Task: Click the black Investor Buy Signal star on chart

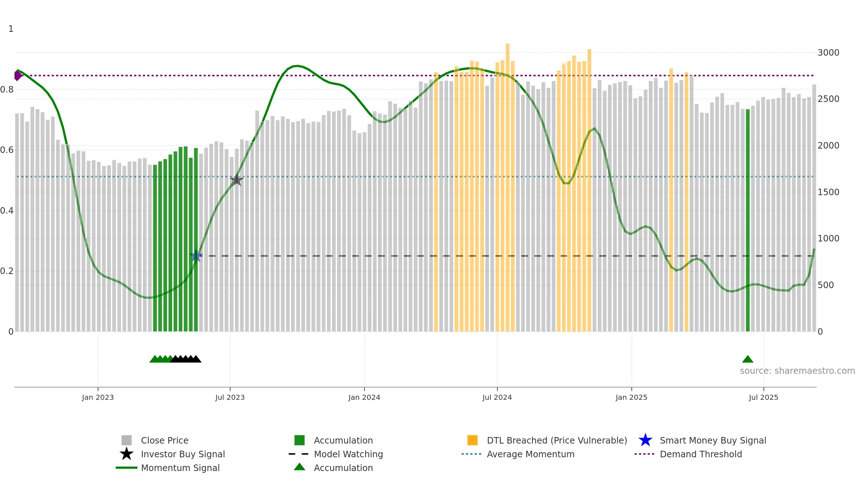Action: 237,180
